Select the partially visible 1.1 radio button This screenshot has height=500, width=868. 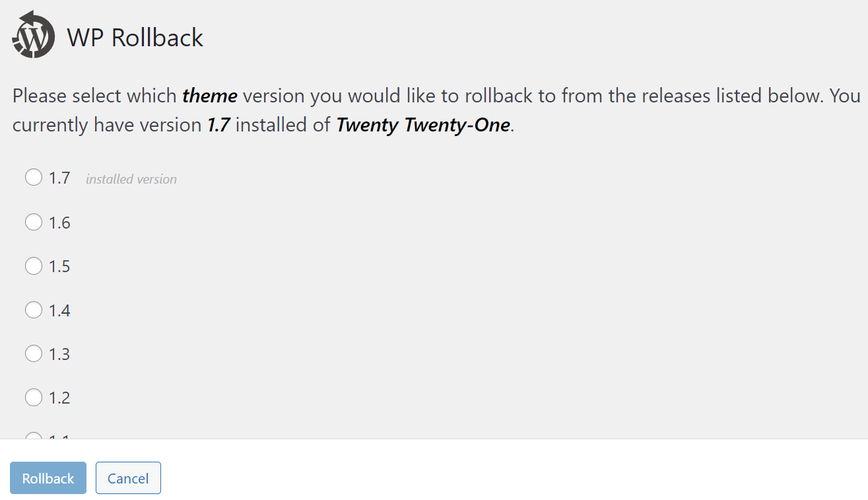coord(34,436)
